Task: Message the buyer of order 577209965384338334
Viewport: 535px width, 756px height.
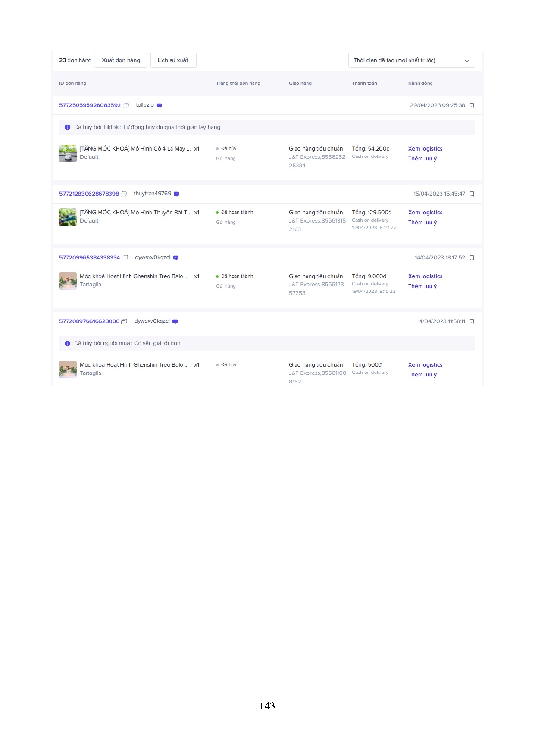Action: tap(176, 258)
